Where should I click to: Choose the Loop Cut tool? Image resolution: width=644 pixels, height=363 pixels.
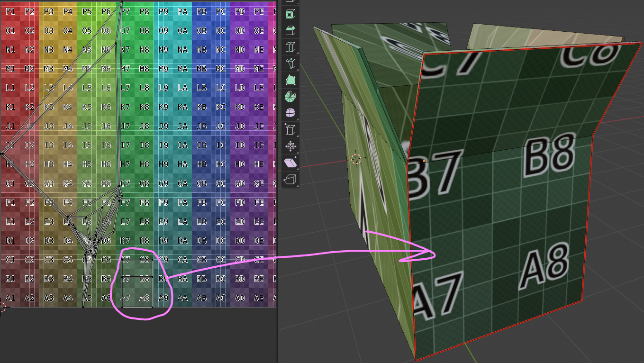pyautogui.click(x=290, y=47)
